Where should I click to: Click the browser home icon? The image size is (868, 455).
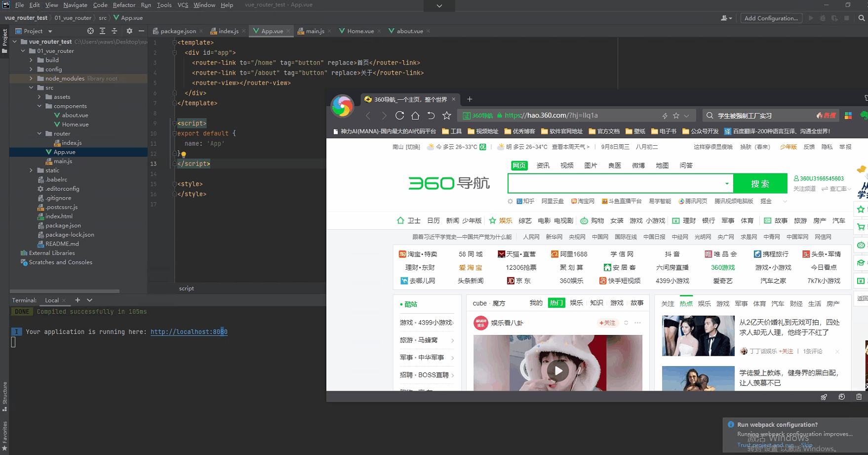pyautogui.click(x=415, y=116)
